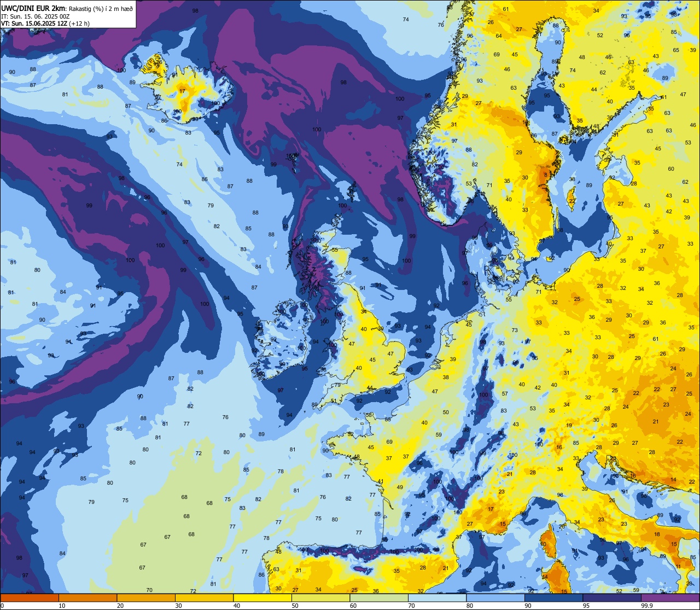Click the legend scale label 10
Viewport: 700px width, 610px height.
coord(62,606)
